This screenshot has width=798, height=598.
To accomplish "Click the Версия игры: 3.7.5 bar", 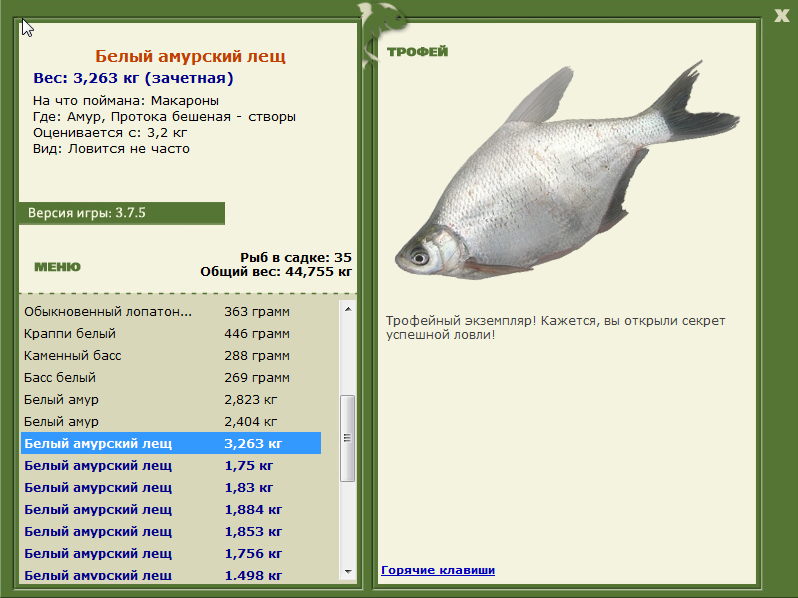I will click(122, 213).
